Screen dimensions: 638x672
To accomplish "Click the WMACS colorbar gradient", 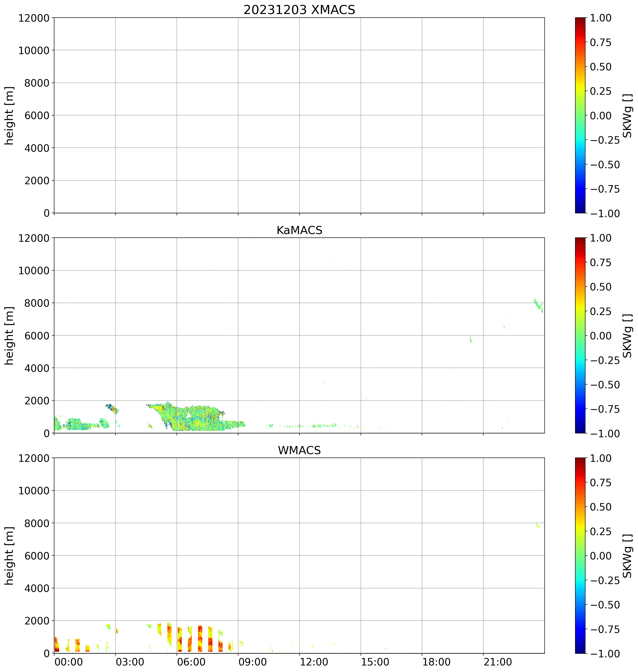I will click(580, 555).
